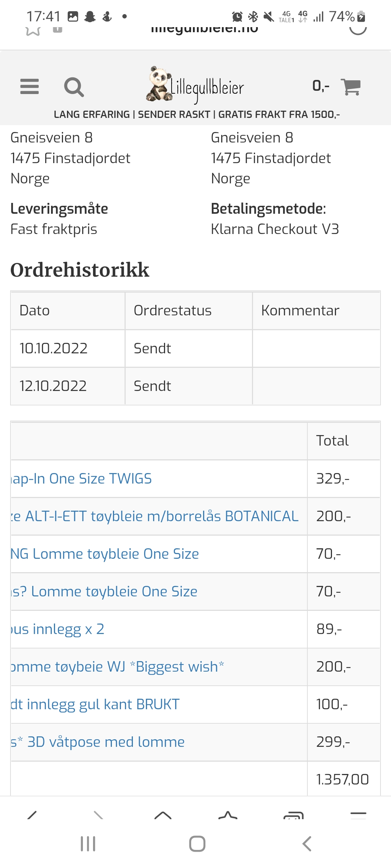The height and width of the screenshot is (868, 391).
Task: Tap the Android home button
Action: point(197,844)
